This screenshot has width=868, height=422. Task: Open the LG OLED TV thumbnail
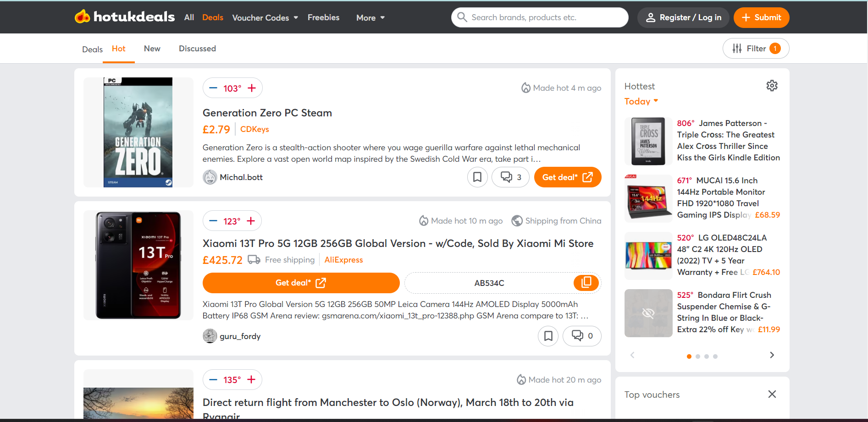coord(648,256)
